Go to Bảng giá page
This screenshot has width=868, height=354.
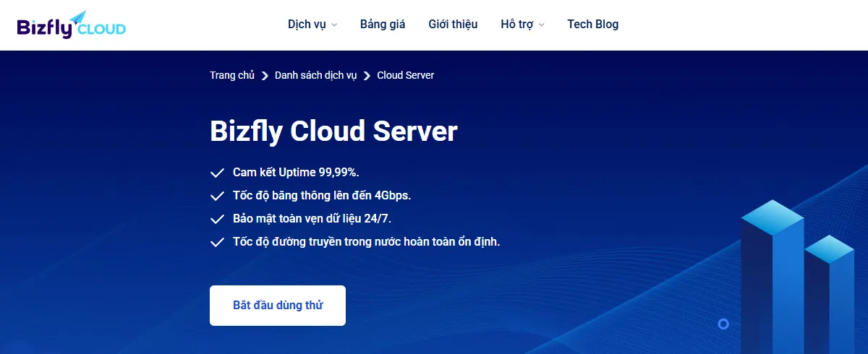point(383,24)
